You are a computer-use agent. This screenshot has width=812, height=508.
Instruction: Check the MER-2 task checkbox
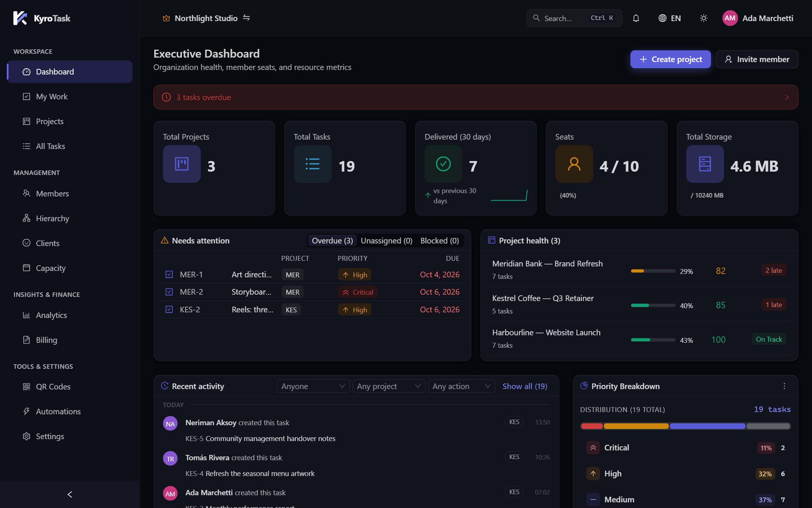pyautogui.click(x=169, y=292)
